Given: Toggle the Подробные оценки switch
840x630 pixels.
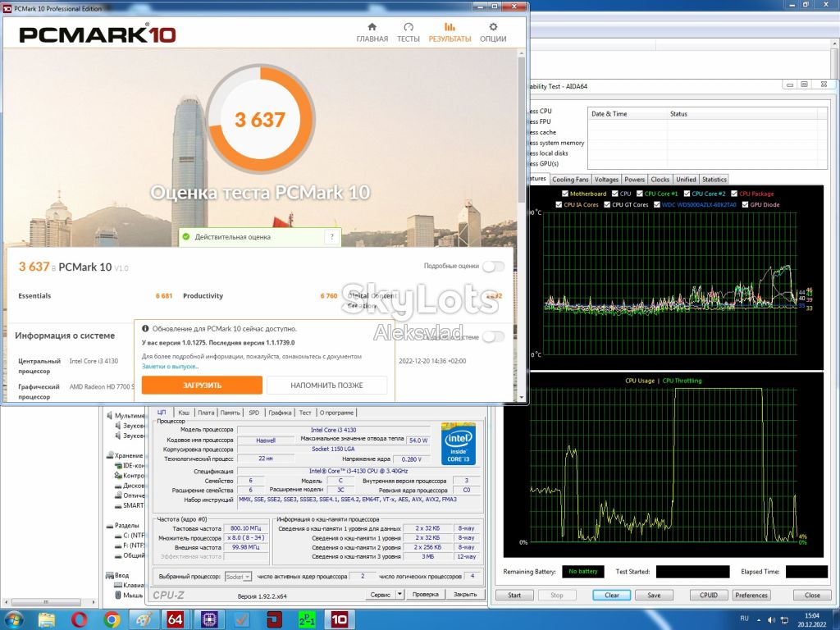Looking at the screenshot, I should click(493, 267).
